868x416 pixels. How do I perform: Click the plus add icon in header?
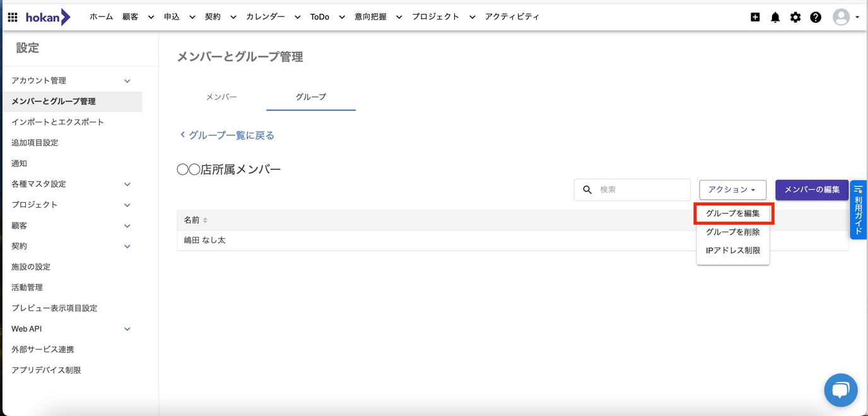point(755,17)
